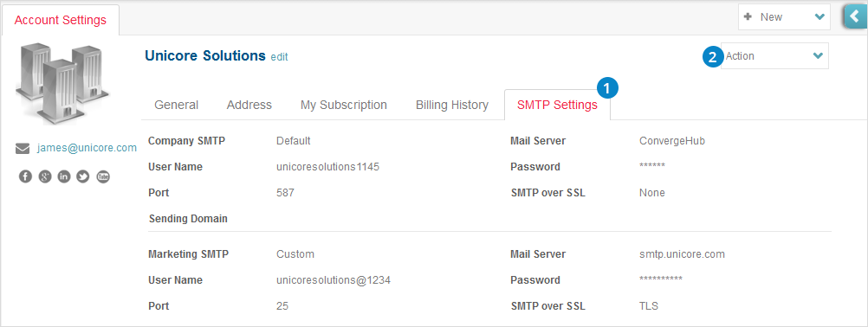This screenshot has height=327, width=868.
Task: Click the Unicore Solutions company name
Action: (205, 55)
